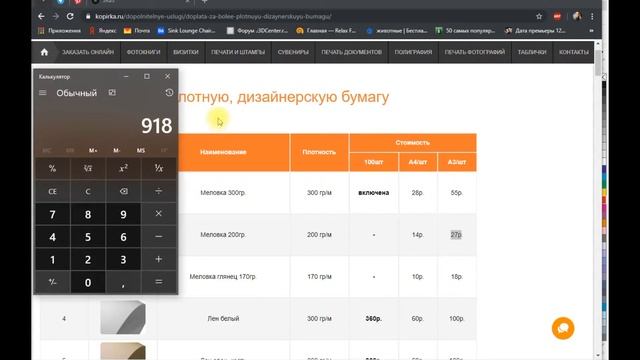This screenshot has height=360, width=640.
Task: Open the Сувениры menu item
Action: (293, 52)
